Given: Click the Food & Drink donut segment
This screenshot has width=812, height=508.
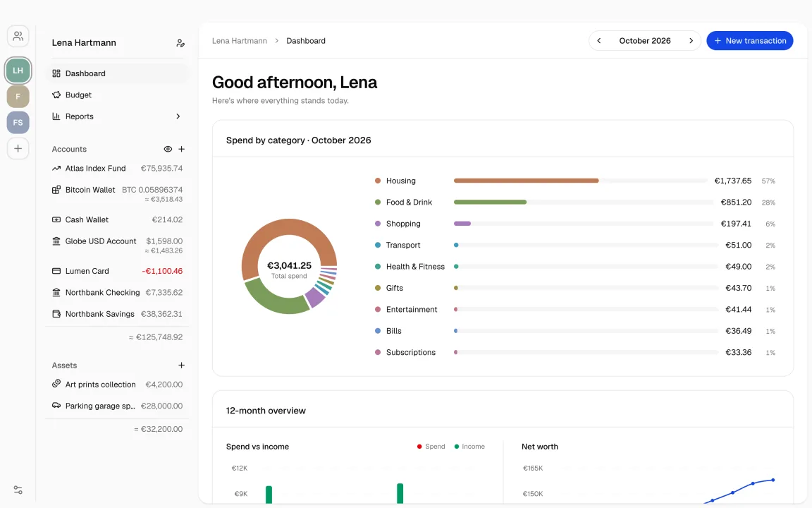Looking at the screenshot, I should [274, 301].
